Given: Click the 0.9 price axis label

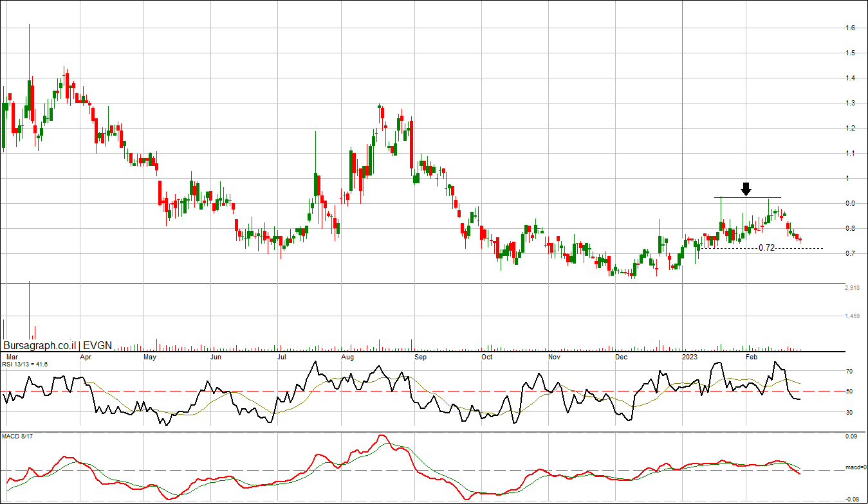Looking at the screenshot, I should point(851,204).
